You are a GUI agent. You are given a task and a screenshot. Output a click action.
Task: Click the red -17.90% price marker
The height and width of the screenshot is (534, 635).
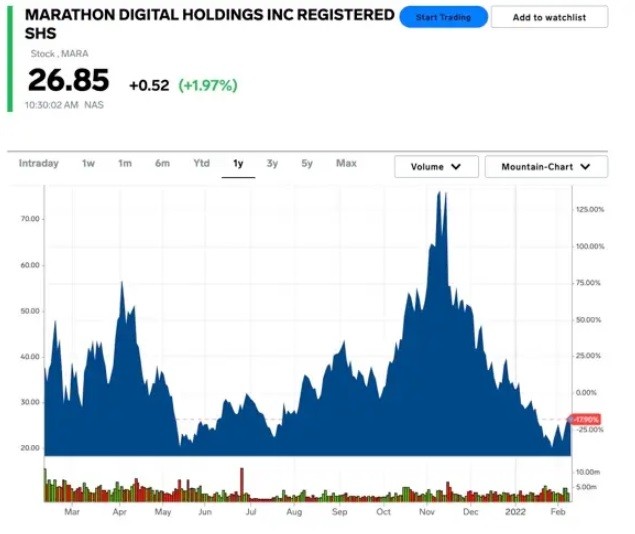pyautogui.click(x=584, y=419)
